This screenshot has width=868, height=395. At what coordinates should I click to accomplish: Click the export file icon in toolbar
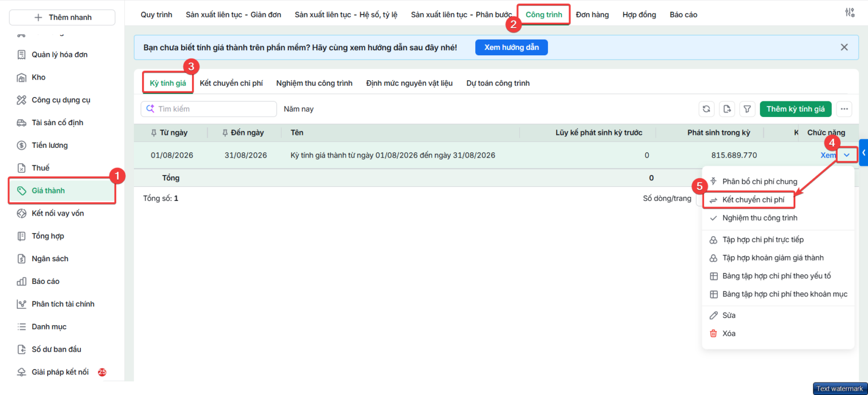click(x=727, y=109)
